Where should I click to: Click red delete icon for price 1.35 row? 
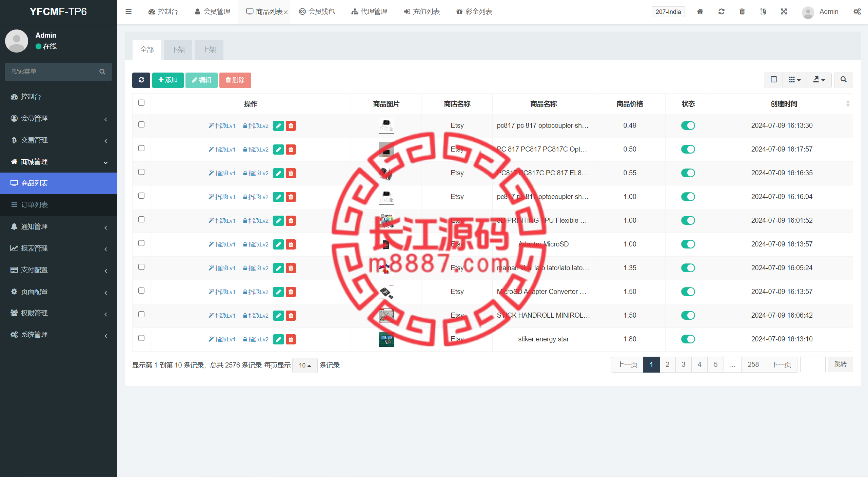point(291,268)
